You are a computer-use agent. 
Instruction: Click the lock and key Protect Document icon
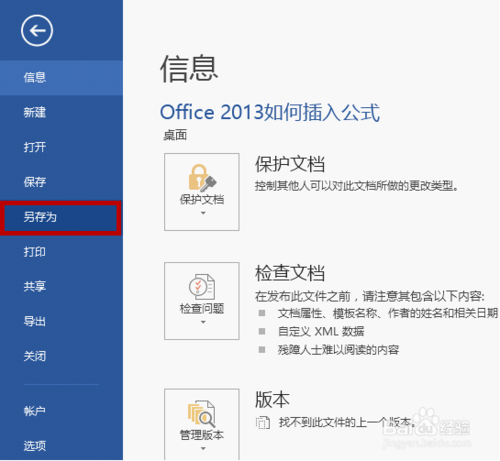pyautogui.click(x=202, y=178)
